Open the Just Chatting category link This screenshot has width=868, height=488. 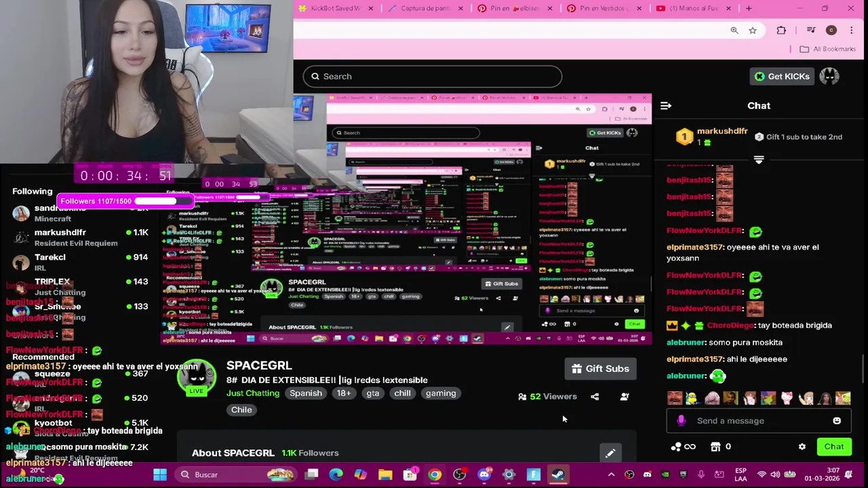(253, 393)
